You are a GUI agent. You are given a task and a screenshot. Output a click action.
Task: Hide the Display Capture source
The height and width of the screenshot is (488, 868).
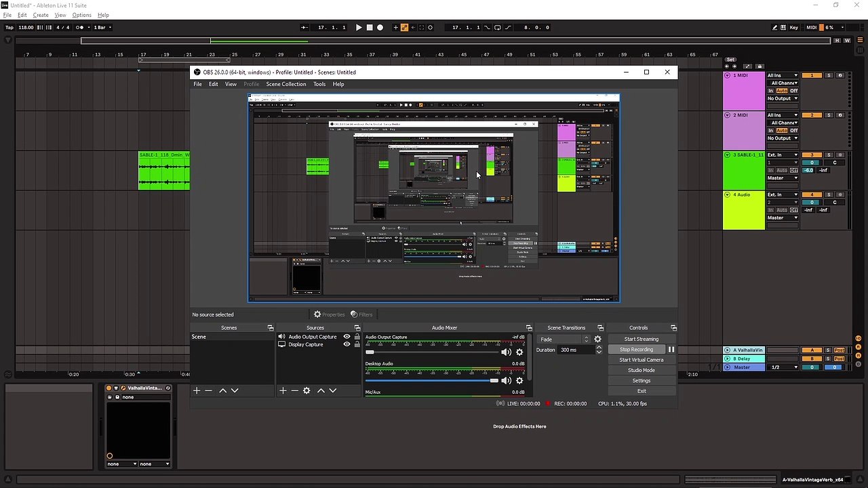[x=347, y=344]
